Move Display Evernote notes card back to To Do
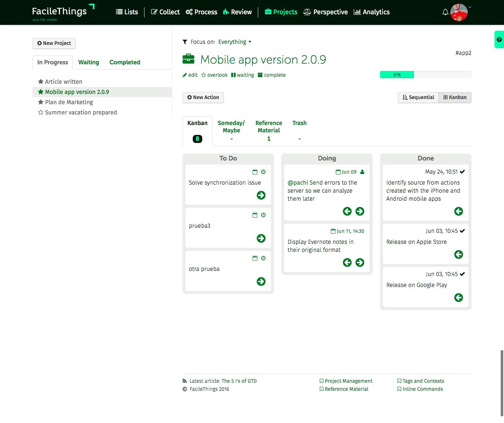The height and width of the screenshot is (423, 504). 347,263
